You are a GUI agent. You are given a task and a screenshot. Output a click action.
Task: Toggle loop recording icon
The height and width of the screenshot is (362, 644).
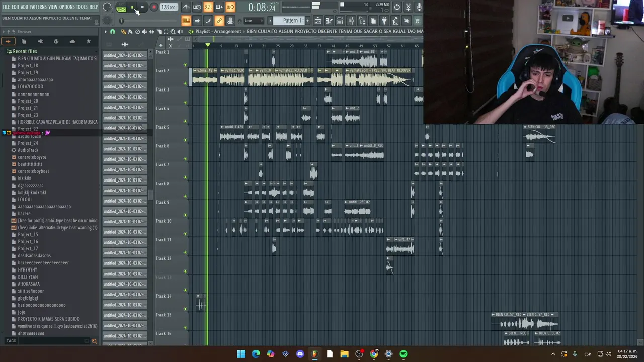[230, 7]
